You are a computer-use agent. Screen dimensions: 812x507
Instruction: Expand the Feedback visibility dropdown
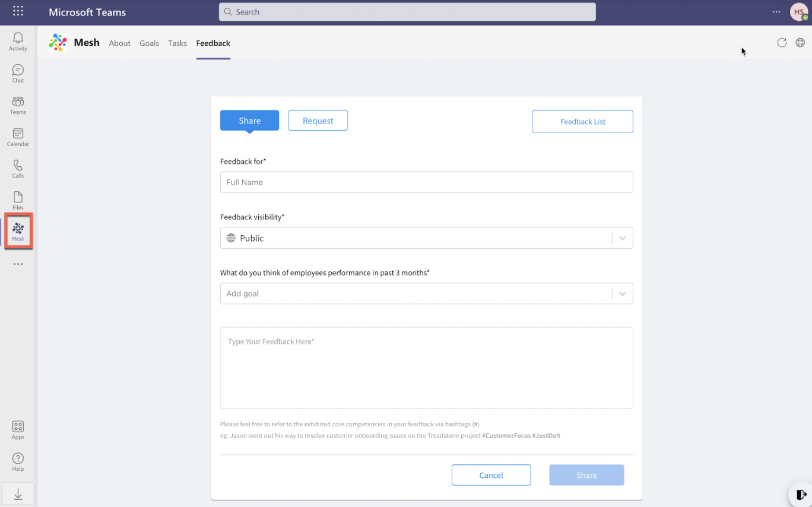coord(622,238)
